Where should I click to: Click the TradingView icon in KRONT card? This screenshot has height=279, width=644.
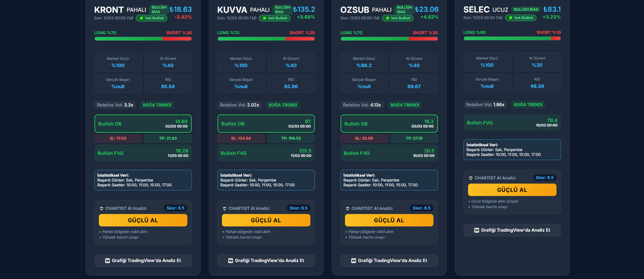click(x=107, y=260)
